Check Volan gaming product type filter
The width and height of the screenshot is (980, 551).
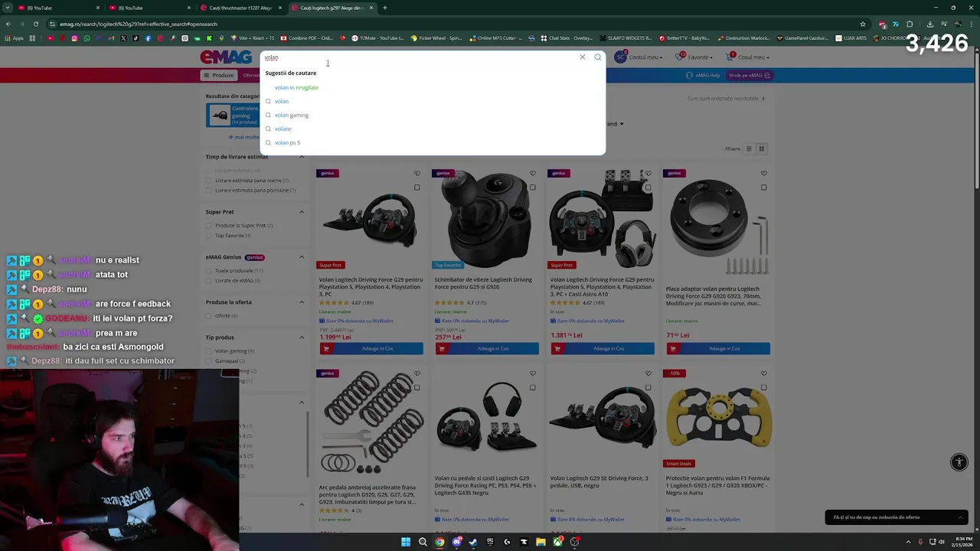point(208,351)
